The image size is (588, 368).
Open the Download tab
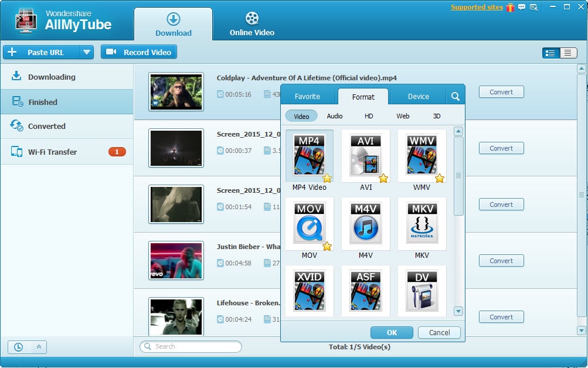(174, 25)
